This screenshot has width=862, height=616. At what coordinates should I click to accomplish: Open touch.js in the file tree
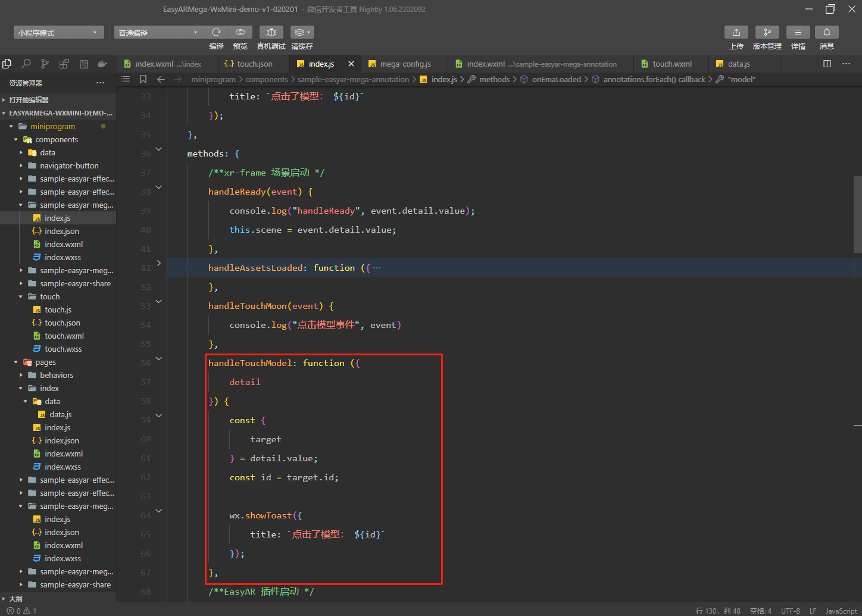(58, 309)
